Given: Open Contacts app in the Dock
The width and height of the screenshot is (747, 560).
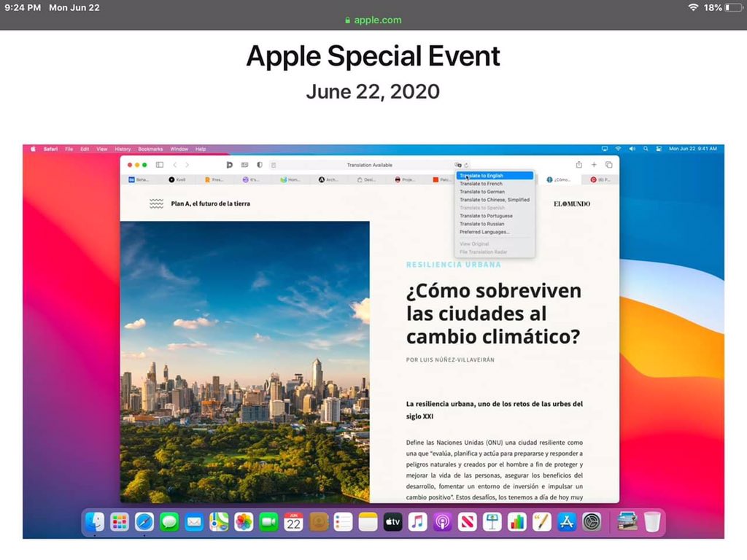Looking at the screenshot, I should pyautogui.click(x=318, y=522).
